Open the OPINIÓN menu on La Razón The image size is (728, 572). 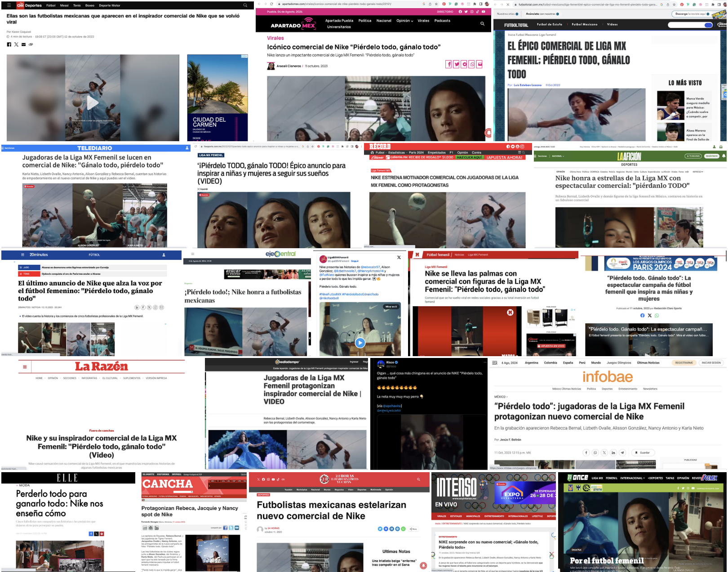click(x=53, y=378)
